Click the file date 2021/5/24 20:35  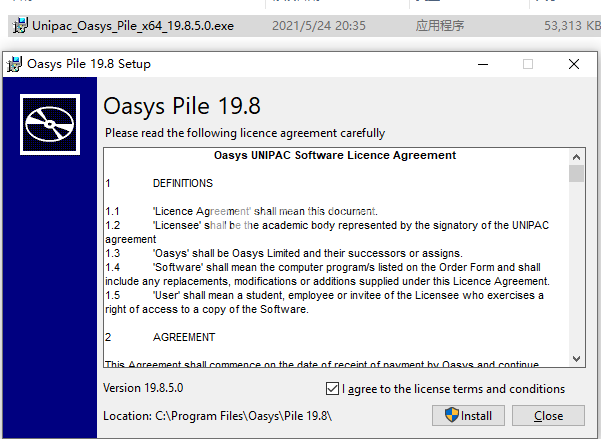pos(319,26)
